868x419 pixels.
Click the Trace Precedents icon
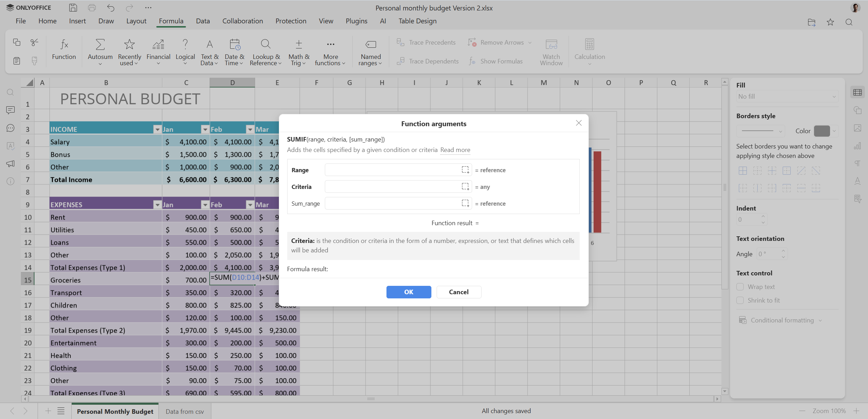401,43
